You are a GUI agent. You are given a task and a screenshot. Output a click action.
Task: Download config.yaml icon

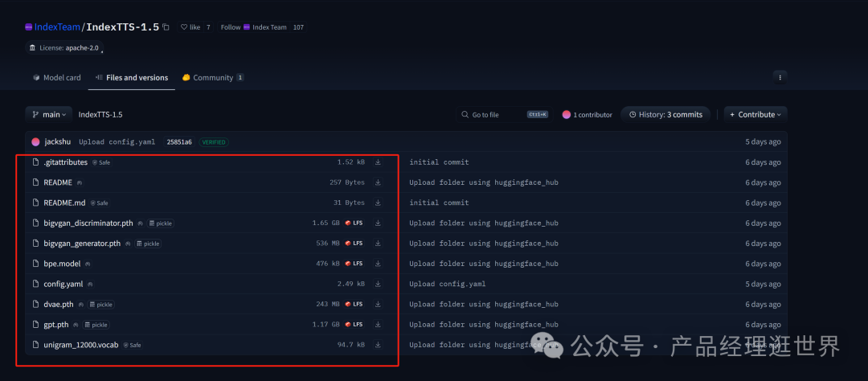click(x=378, y=284)
